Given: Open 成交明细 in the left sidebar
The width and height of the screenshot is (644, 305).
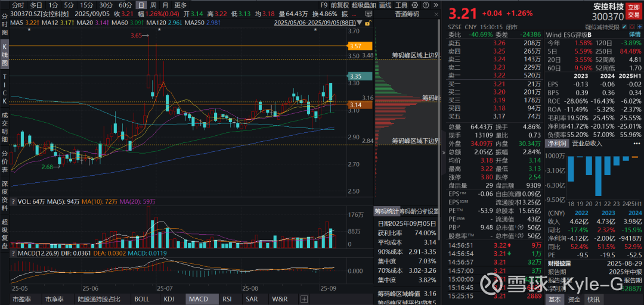Looking at the screenshot, I should [5, 126].
